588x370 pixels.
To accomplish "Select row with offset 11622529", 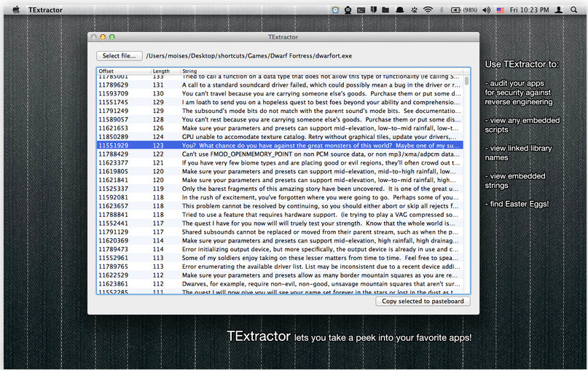I will pyautogui.click(x=280, y=275).
